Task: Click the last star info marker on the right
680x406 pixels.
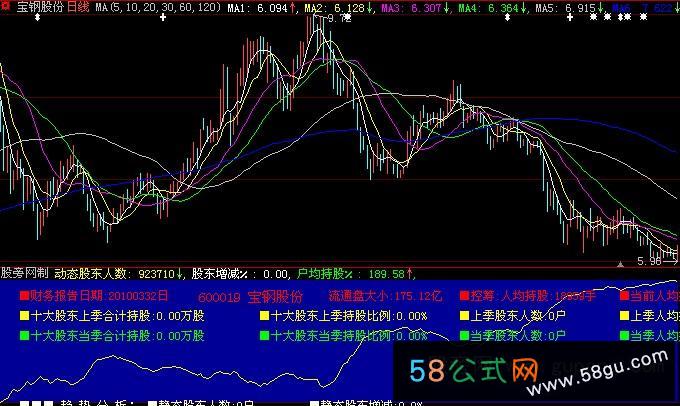Action: coord(644,17)
